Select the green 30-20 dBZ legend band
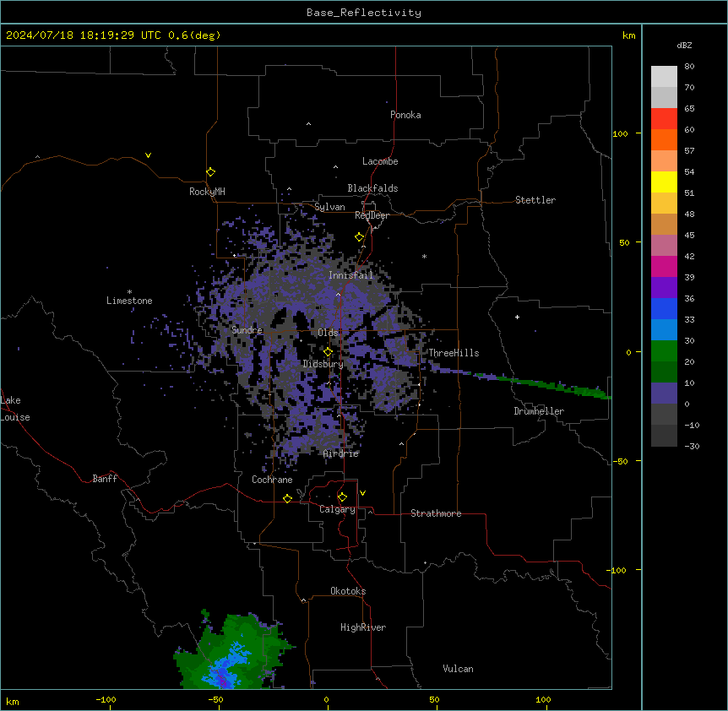Viewport: 728px width, 711px height. 664,351
